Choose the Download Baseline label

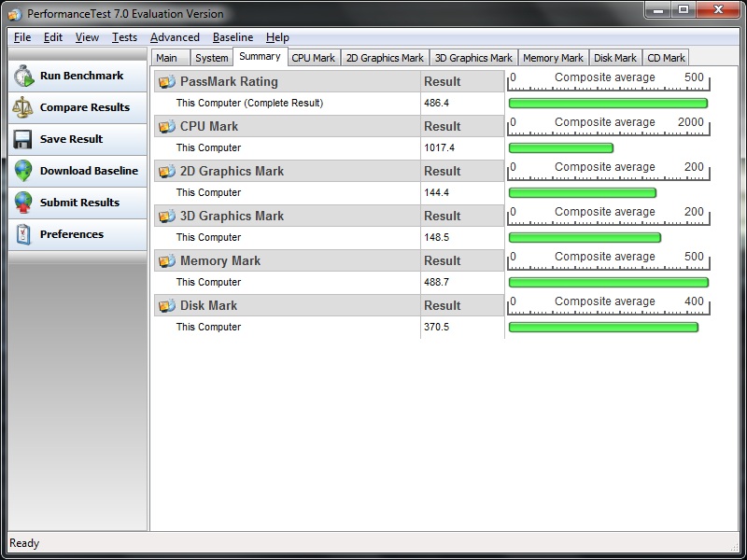[89, 171]
